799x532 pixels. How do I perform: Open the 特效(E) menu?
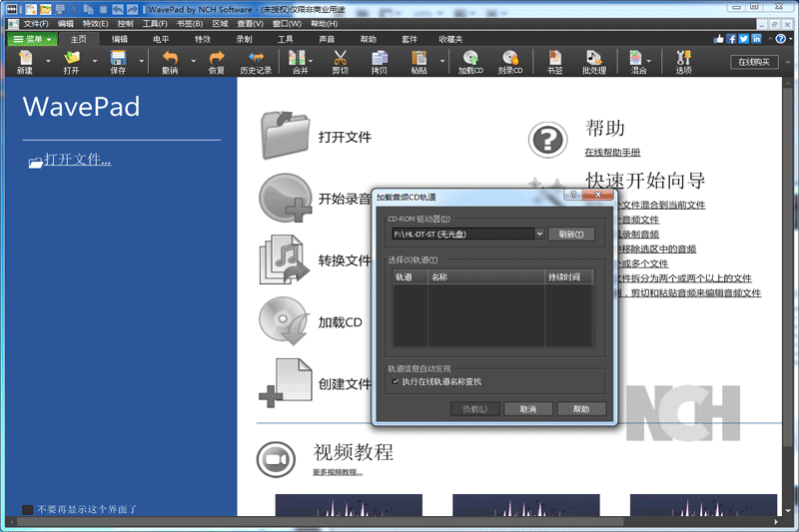[x=95, y=23]
